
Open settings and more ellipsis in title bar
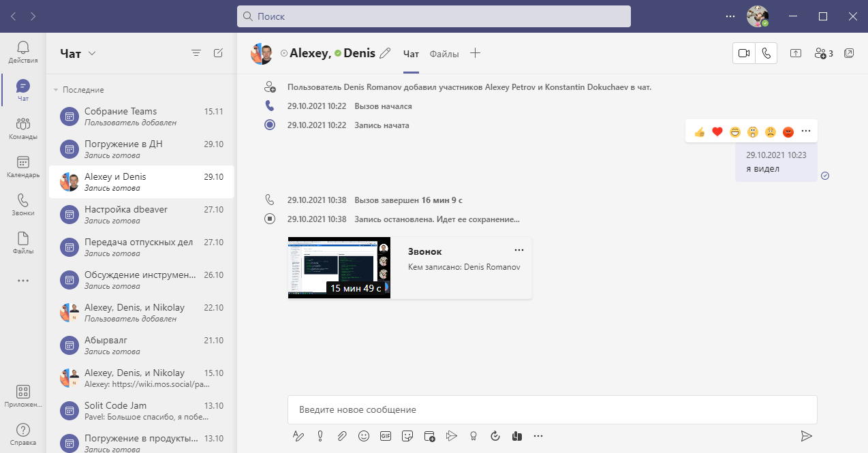(730, 16)
